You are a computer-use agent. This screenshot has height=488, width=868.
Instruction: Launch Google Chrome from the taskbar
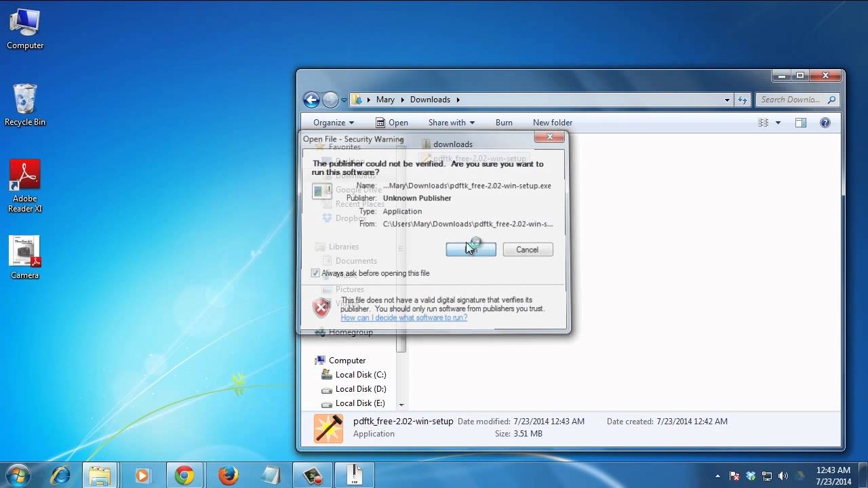[x=184, y=475]
